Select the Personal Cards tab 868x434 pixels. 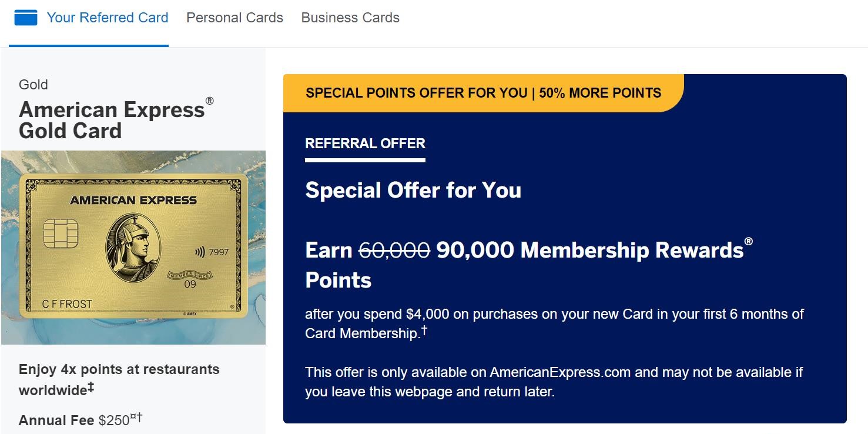(x=234, y=18)
